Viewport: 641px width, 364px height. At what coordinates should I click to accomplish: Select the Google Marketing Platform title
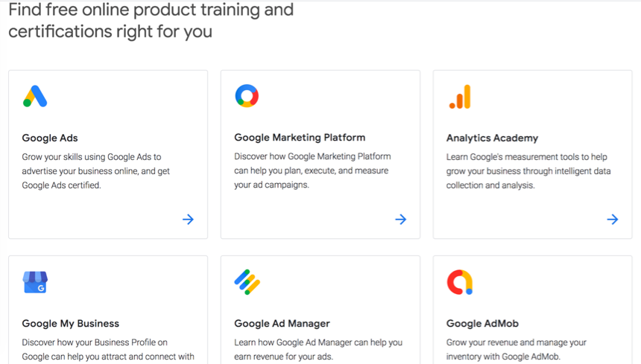[300, 138]
